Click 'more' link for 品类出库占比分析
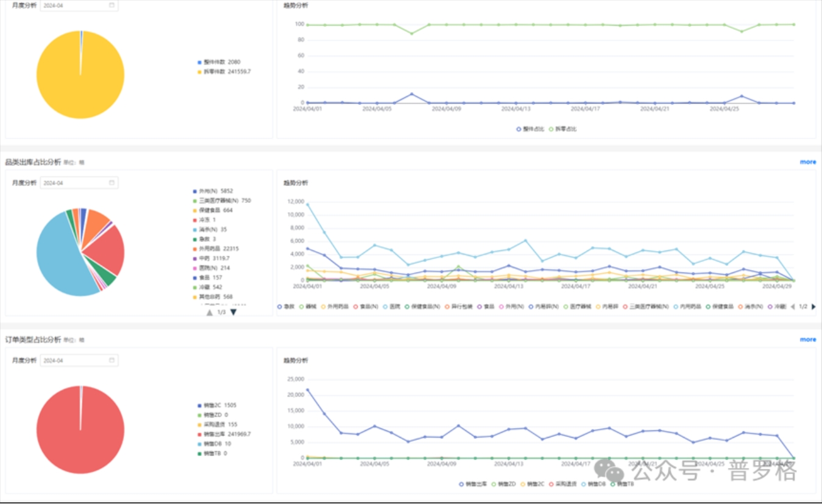822x504 pixels. pyautogui.click(x=807, y=162)
